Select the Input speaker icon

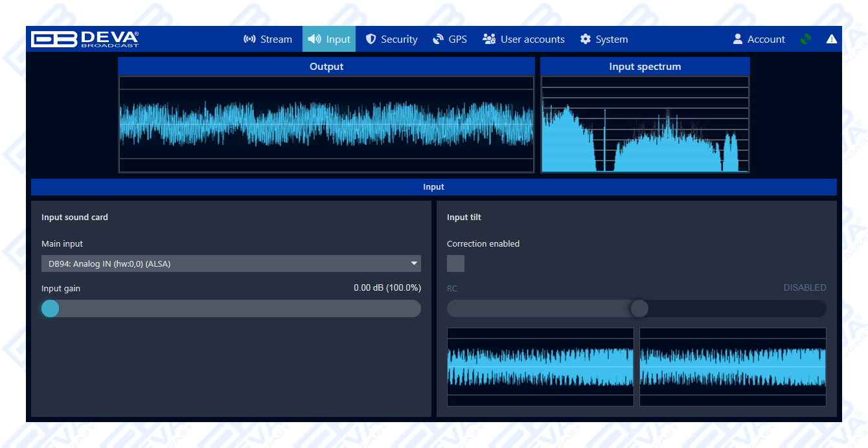tap(314, 39)
